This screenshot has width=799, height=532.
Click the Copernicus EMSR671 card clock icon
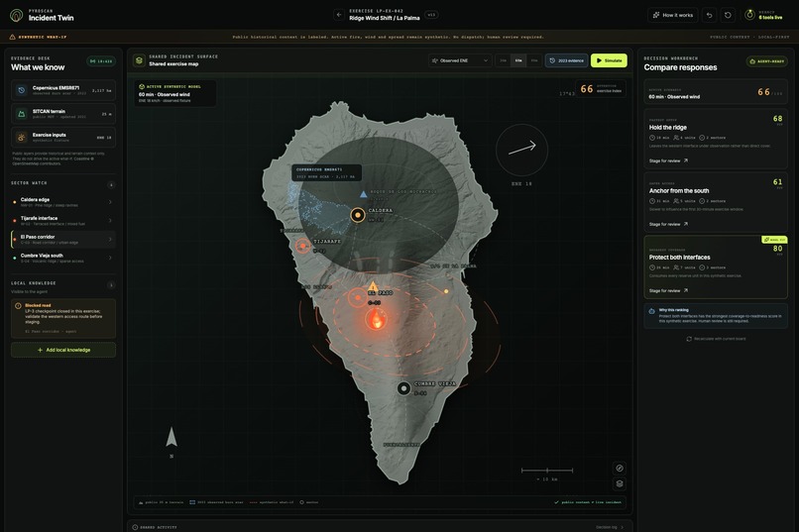coord(22,90)
